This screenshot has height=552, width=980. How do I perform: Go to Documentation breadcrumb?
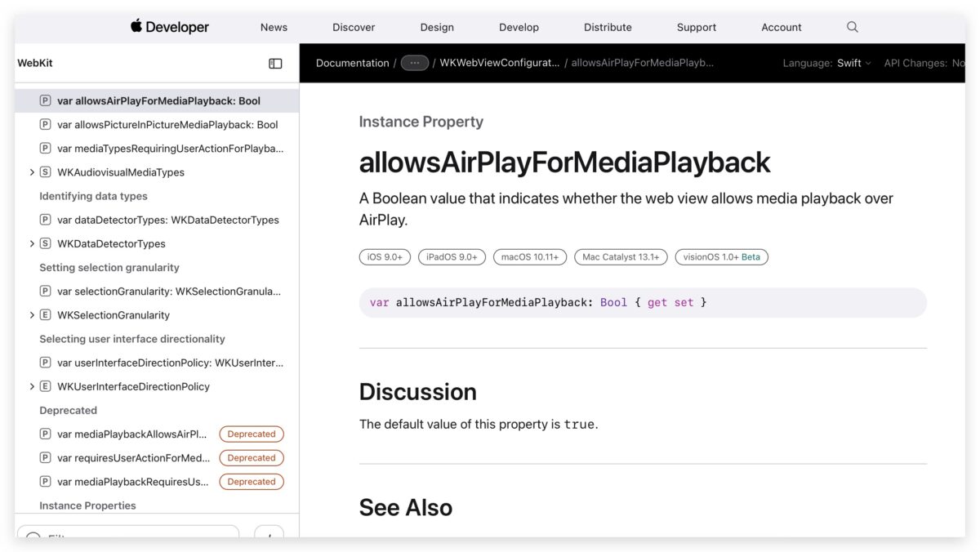coord(353,63)
